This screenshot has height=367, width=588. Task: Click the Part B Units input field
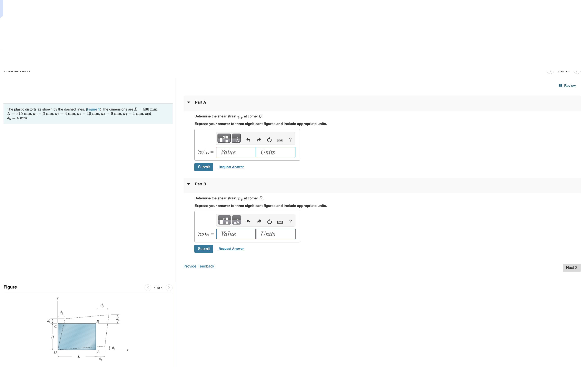tap(276, 234)
